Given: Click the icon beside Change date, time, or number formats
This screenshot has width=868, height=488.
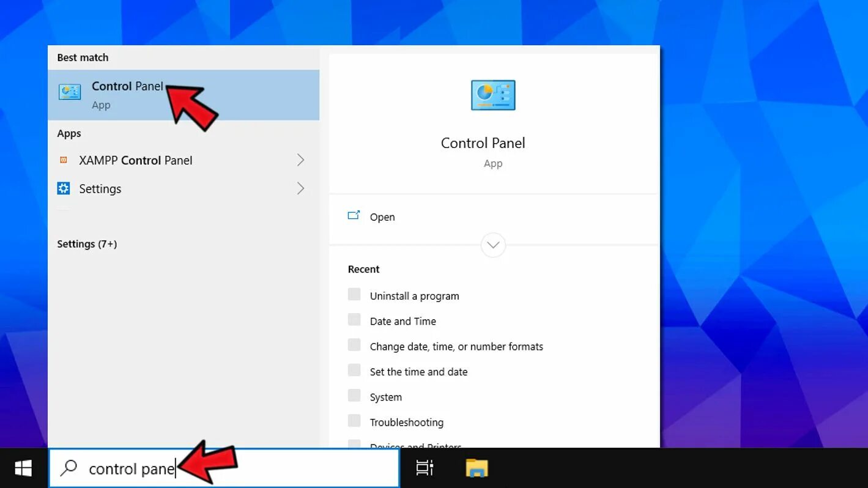Looking at the screenshot, I should (354, 344).
